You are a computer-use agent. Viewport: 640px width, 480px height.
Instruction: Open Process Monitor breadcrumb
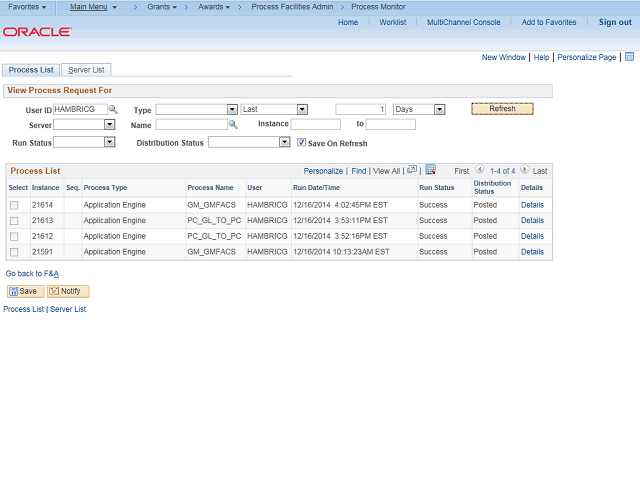(x=378, y=7)
